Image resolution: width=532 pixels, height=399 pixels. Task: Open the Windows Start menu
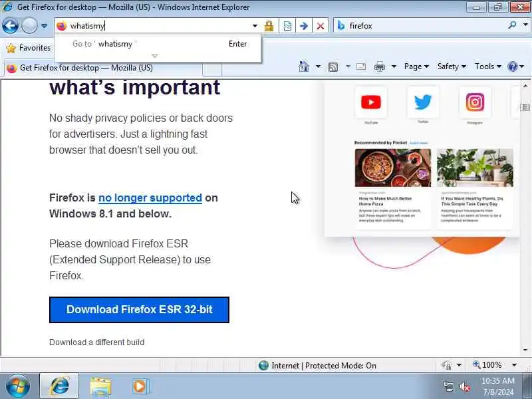tap(18, 386)
